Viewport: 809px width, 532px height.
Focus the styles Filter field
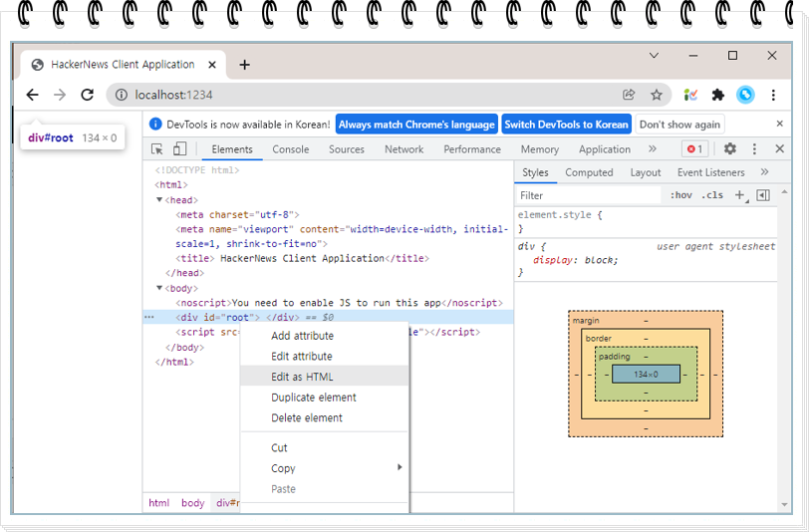click(588, 195)
